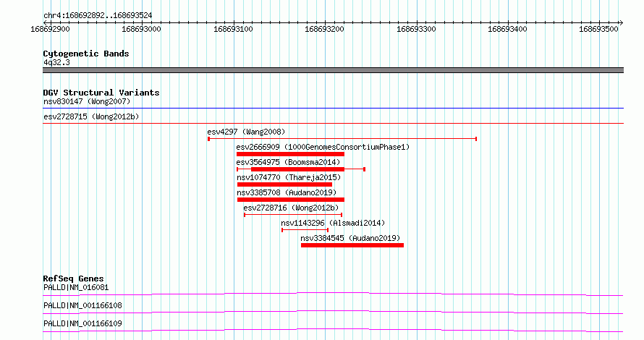
Task: Click the gray 4q32.3 cytogenetic band bar
Action: point(333,70)
